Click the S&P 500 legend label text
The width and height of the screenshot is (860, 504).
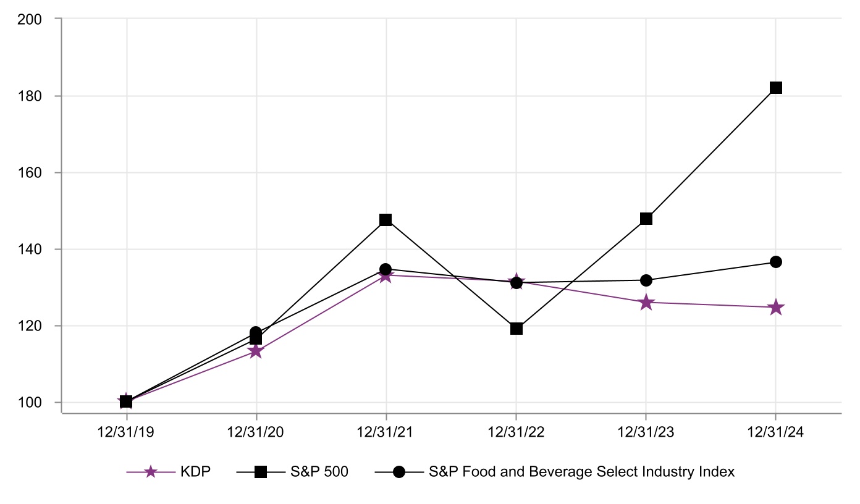click(x=319, y=472)
